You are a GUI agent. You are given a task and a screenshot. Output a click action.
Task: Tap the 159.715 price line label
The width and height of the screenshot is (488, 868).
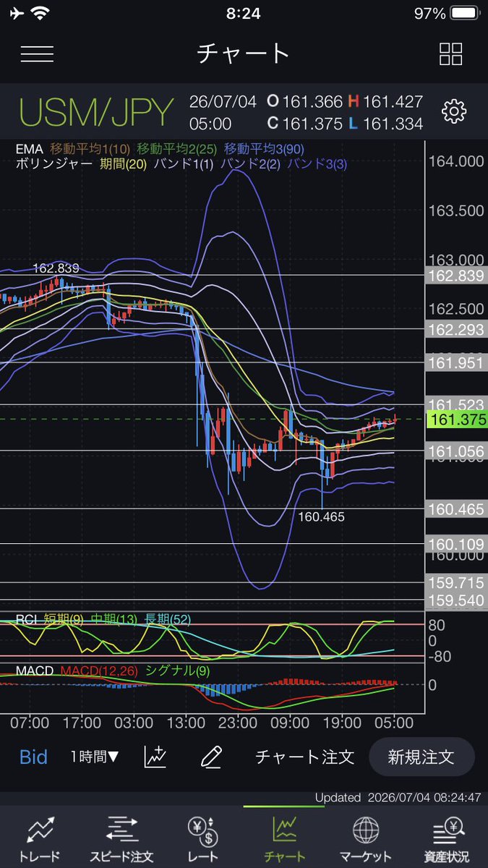click(455, 583)
